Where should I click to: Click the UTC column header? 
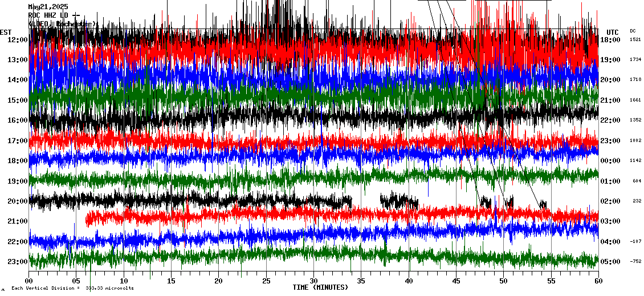pyautogui.click(x=613, y=32)
